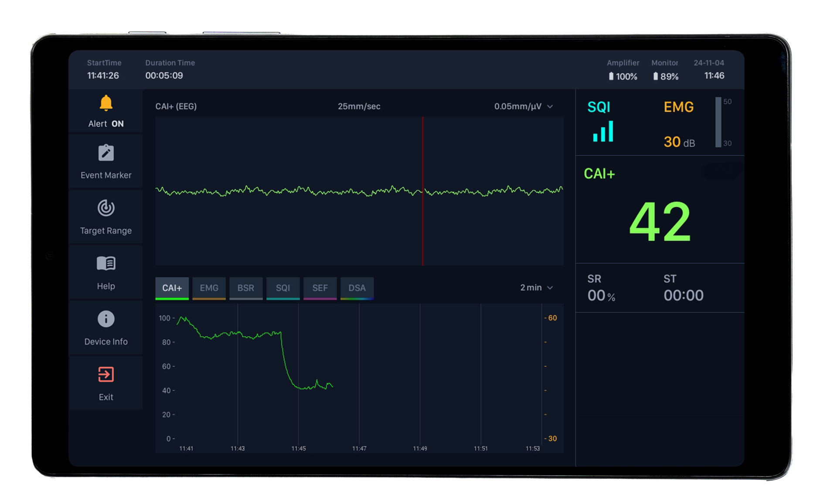
Task: Click the EMG level bar gauge
Action: (718, 122)
